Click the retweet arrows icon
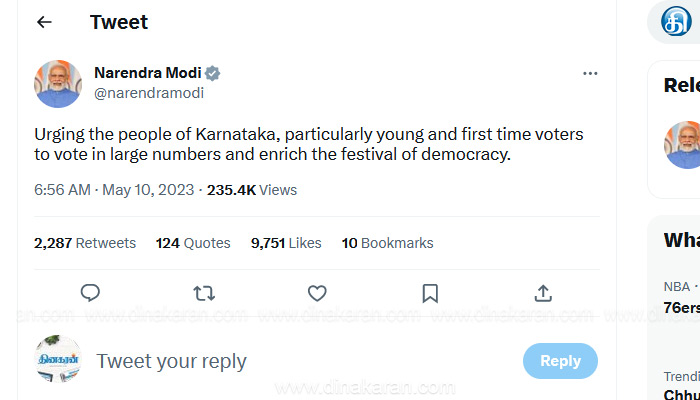This screenshot has height=400, width=700. (x=204, y=293)
